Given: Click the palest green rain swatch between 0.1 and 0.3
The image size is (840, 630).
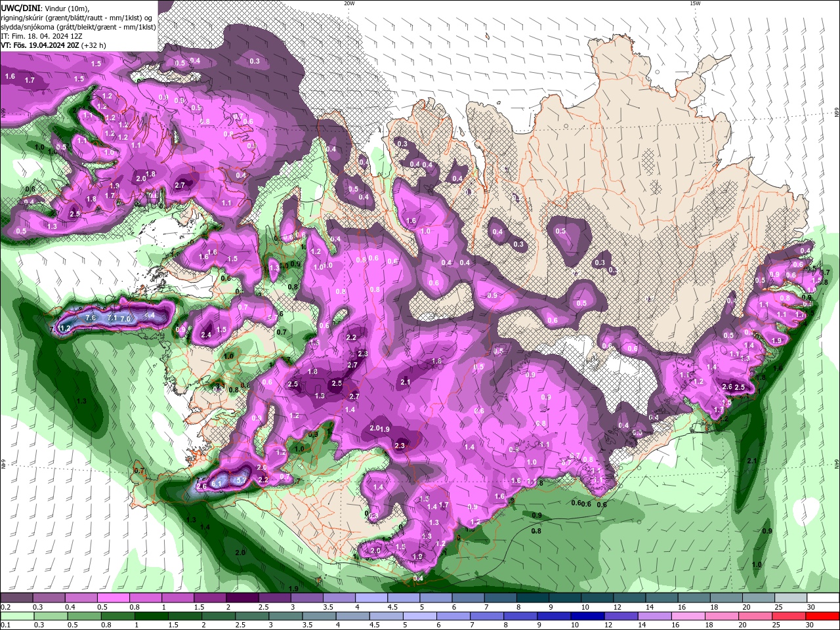Looking at the screenshot, I should coord(18,616).
